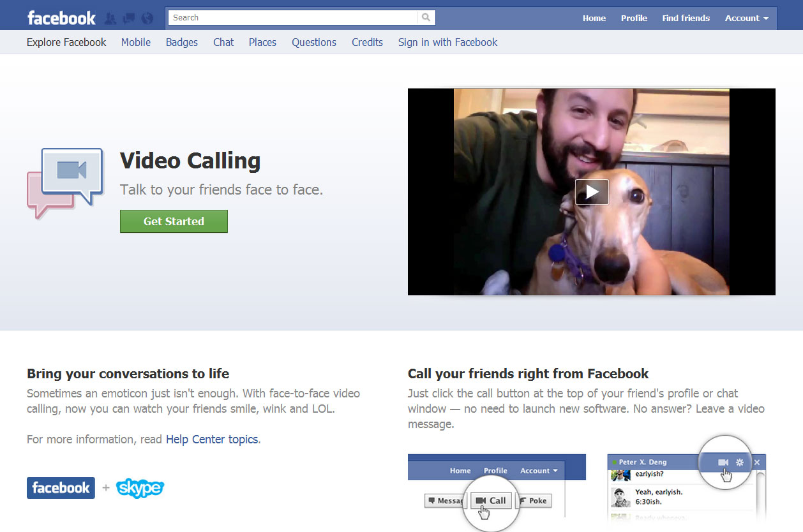This screenshot has width=803, height=532.
Task: Click inside the Search field
Action: [293, 18]
